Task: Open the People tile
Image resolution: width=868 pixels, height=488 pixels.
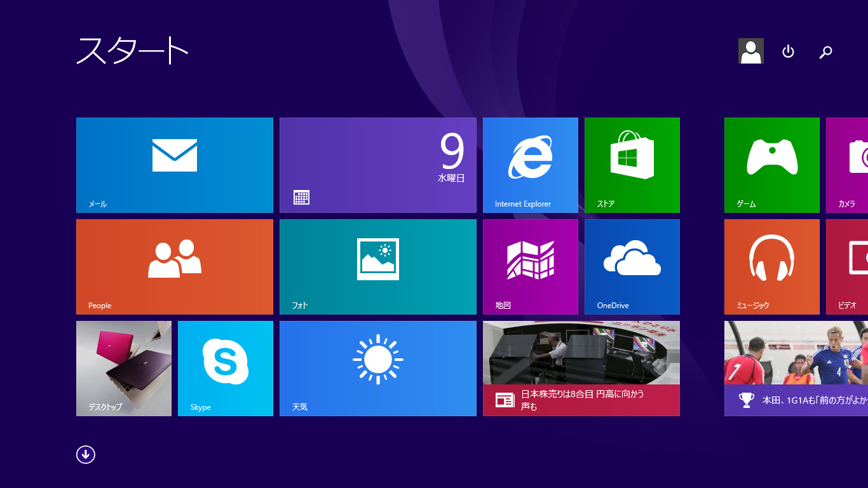Action: (x=175, y=267)
